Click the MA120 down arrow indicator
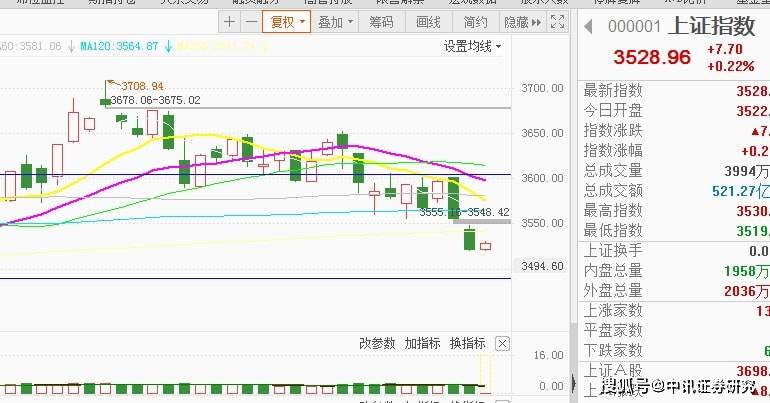 (x=168, y=47)
